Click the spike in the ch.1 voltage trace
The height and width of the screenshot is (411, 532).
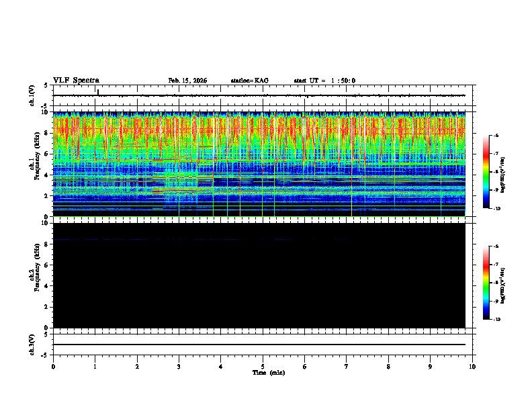(98, 92)
